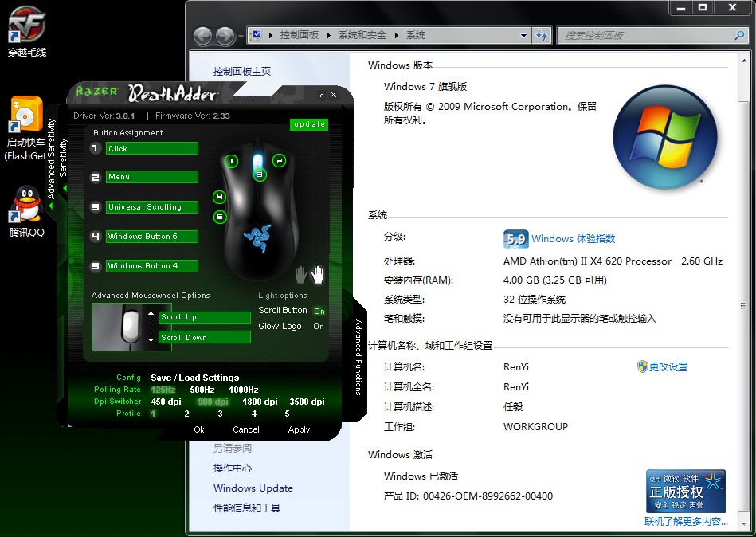This screenshot has height=537, width=756.
Task: Expand address bar history dropdown arrow
Action: 523,36
